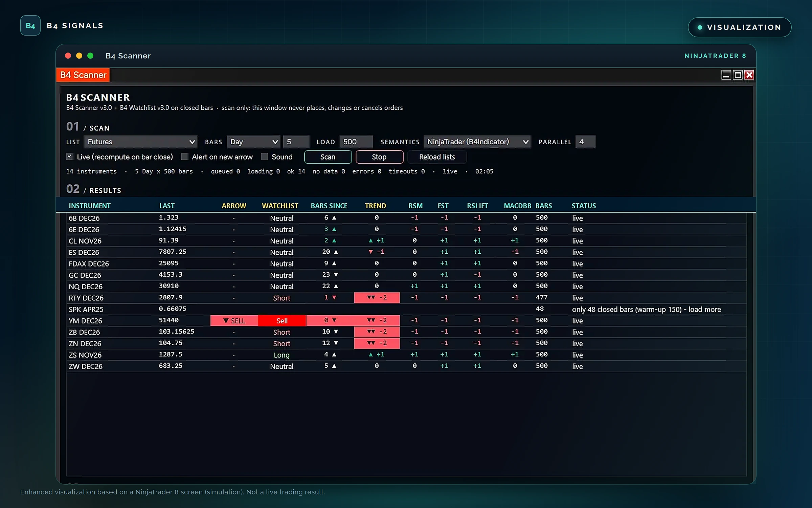Click last price 4153.3 for GC DEC26
812x508 pixels.
171,275
